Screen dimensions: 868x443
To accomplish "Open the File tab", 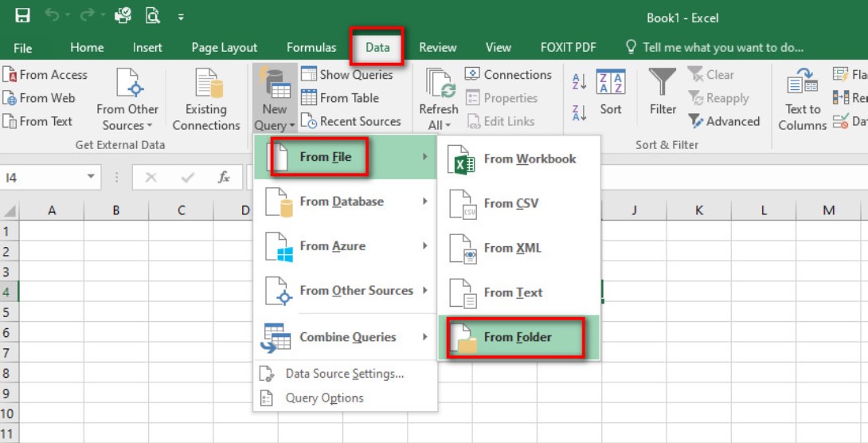I will pyautogui.click(x=23, y=48).
